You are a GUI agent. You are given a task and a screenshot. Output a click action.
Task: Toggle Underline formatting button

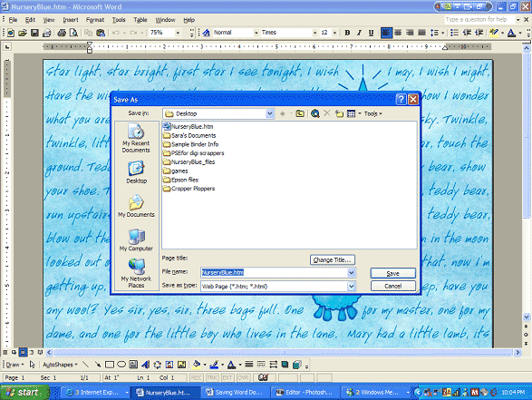point(371,33)
